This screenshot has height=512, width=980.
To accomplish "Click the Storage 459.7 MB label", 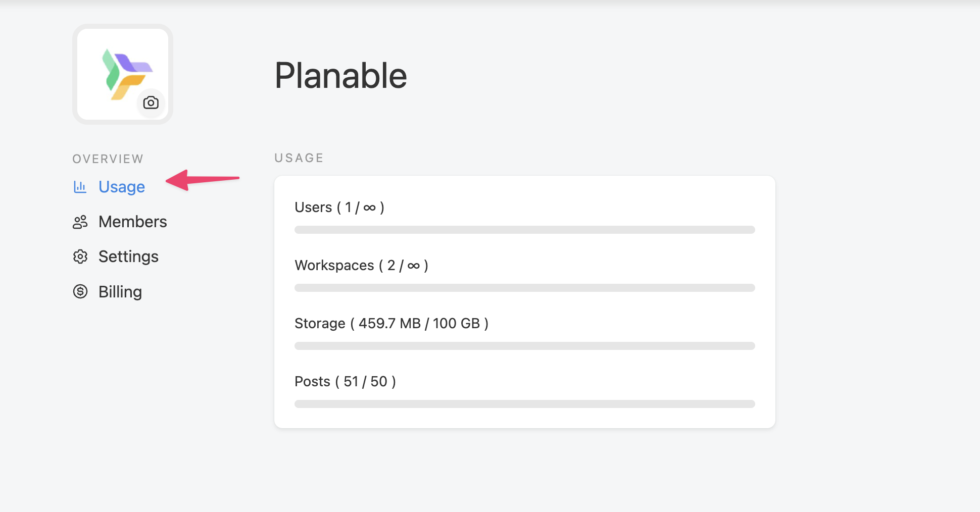I will tap(391, 324).
